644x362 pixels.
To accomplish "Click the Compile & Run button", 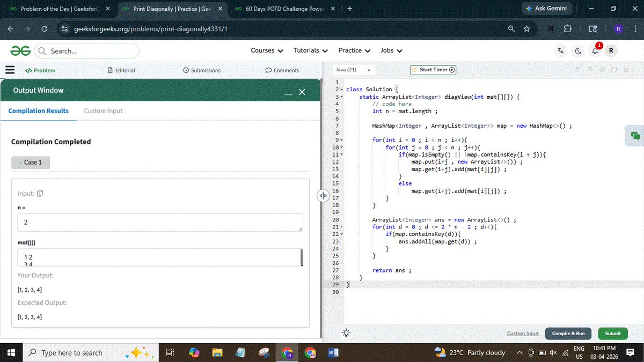I will [568, 333].
